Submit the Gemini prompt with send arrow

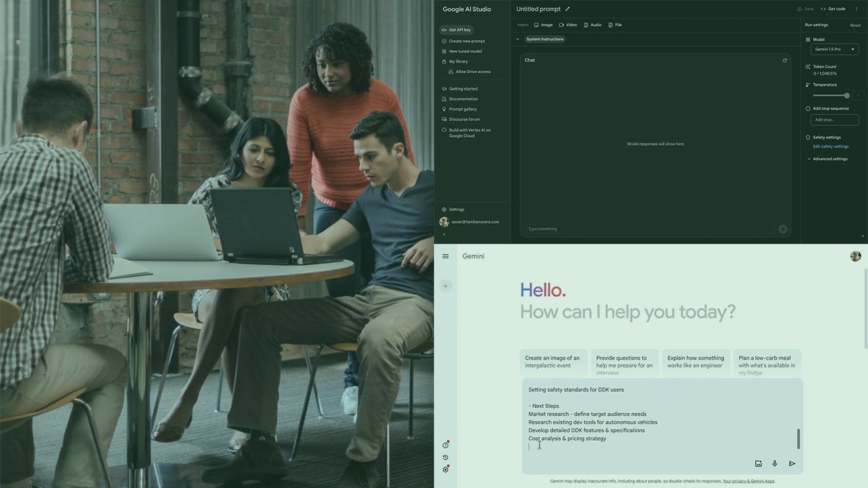792,464
